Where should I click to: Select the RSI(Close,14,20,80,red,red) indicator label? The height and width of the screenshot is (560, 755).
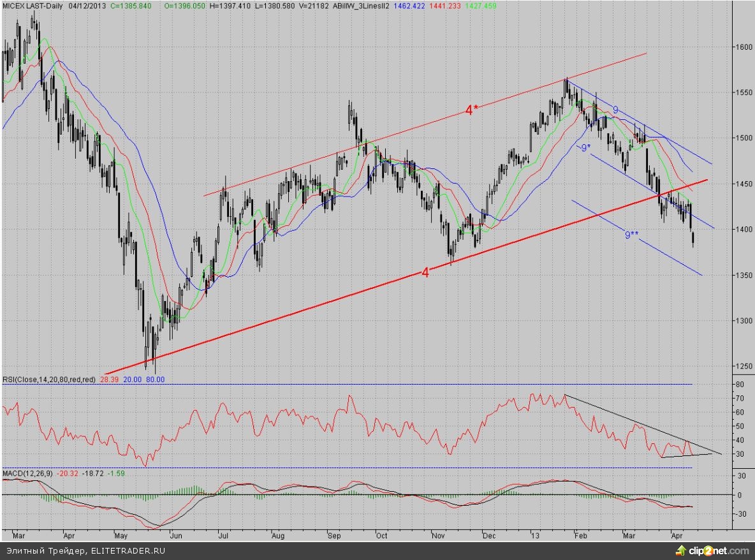click(x=49, y=379)
